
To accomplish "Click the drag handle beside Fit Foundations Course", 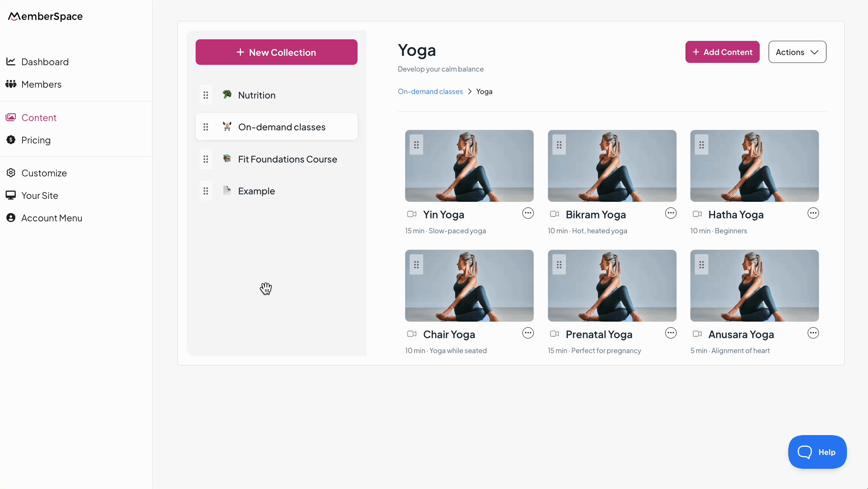I will (x=206, y=159).
